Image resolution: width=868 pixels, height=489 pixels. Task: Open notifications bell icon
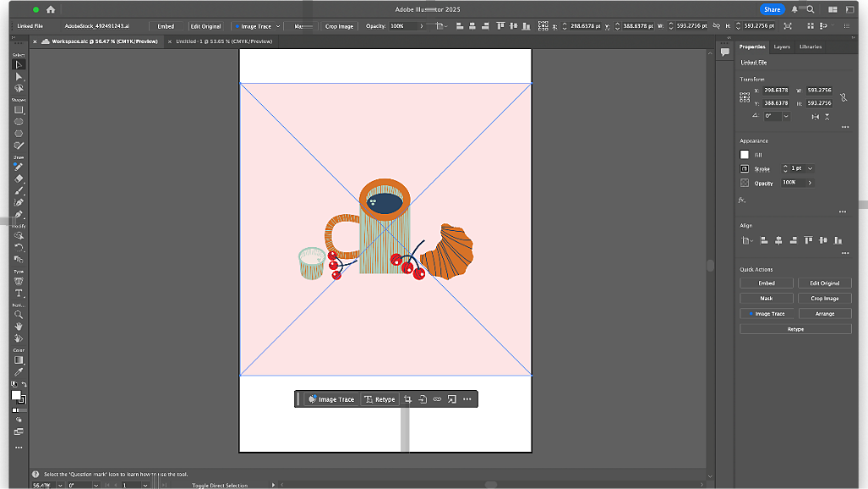click(794, 9)
